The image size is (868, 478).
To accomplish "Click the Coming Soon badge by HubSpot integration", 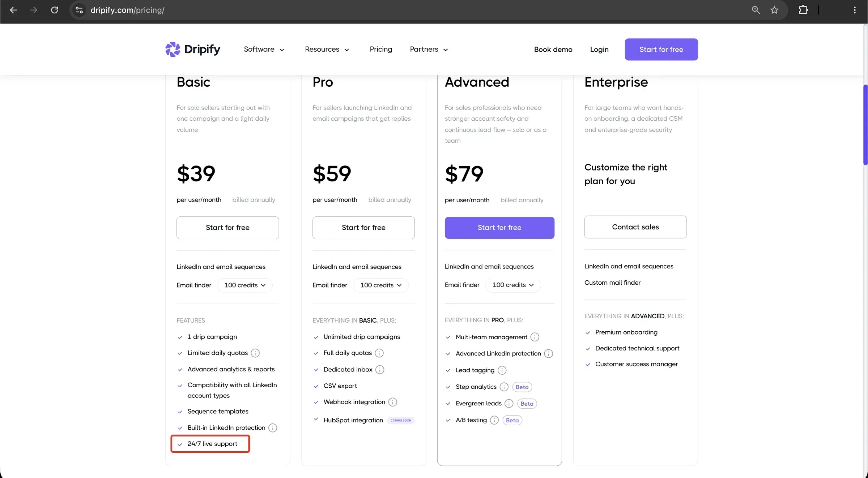I will click(x=401, y=420).
